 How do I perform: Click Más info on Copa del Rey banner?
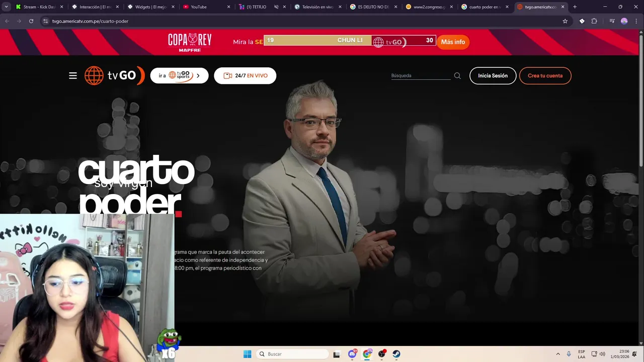(453, 42)
